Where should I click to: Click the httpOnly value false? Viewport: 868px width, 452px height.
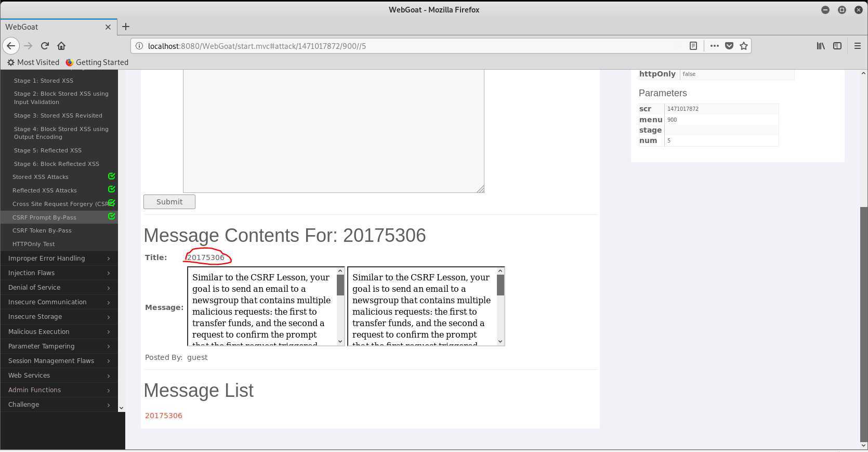(689, 74)
